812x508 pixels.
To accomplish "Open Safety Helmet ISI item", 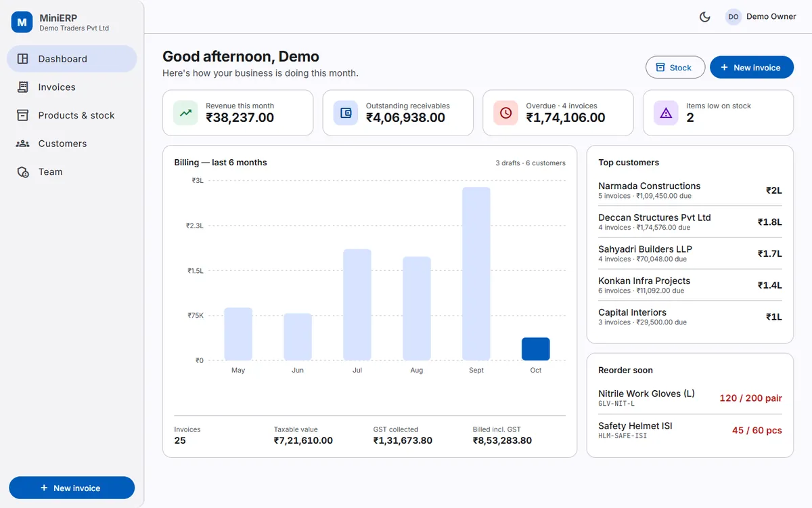I will point(690,430).
